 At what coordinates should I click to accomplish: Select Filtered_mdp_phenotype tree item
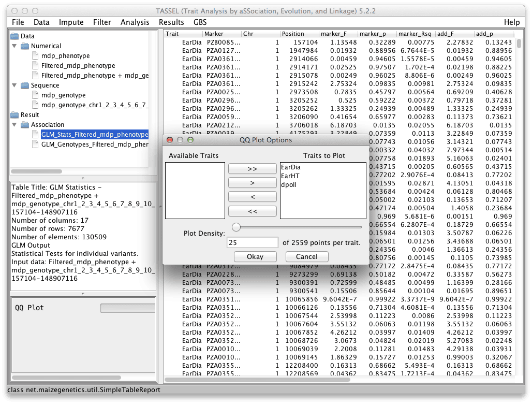tap(78, 66)
